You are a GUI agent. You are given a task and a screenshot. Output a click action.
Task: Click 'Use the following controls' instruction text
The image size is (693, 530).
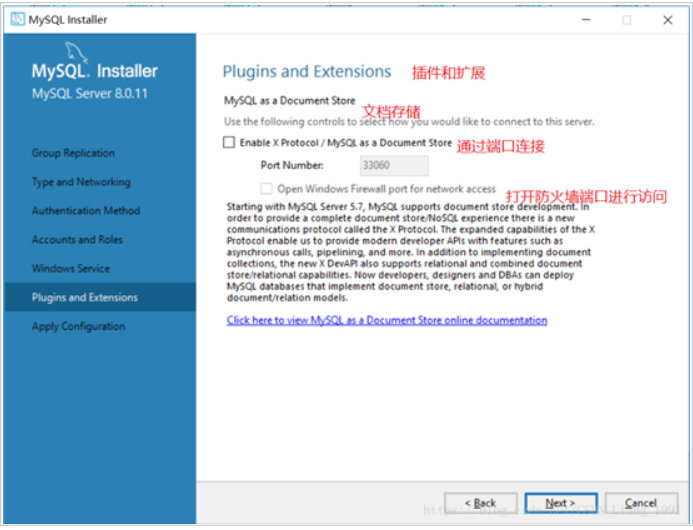[x=409, y=122]
